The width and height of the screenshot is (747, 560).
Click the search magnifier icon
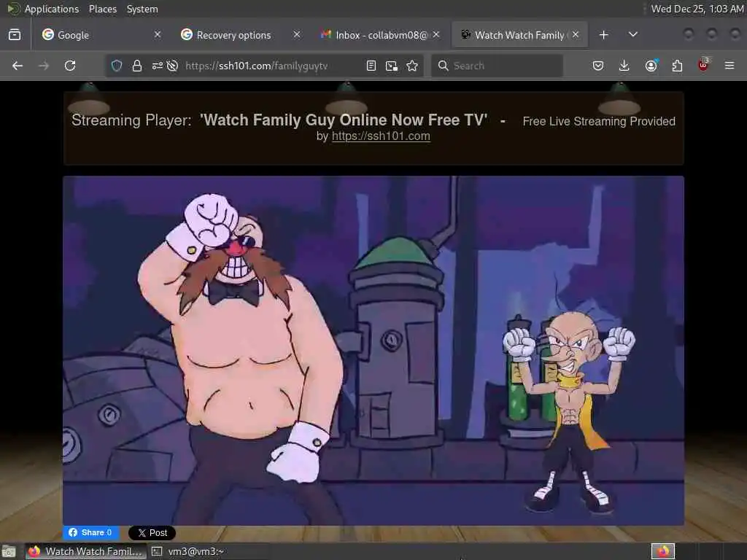tap(443, 66)
